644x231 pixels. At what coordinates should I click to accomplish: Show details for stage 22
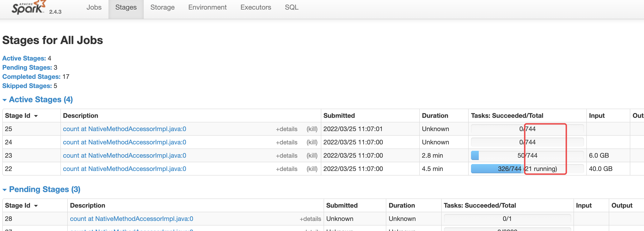(x=287, y=169)
